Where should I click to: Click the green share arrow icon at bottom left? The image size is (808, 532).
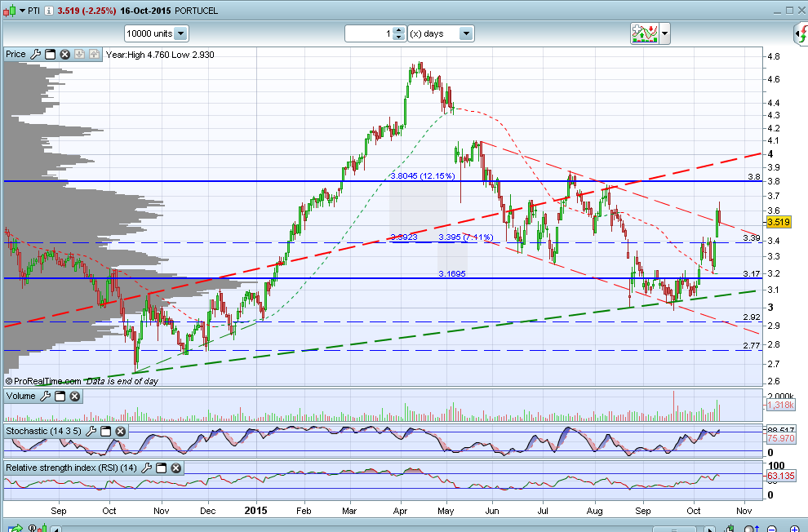tap(16, 528)
